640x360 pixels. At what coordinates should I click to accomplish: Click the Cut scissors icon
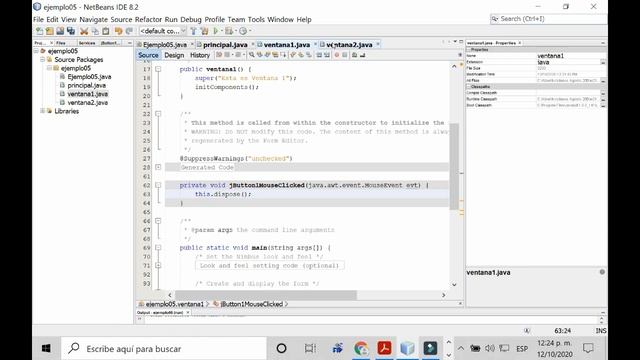(84, 31)
